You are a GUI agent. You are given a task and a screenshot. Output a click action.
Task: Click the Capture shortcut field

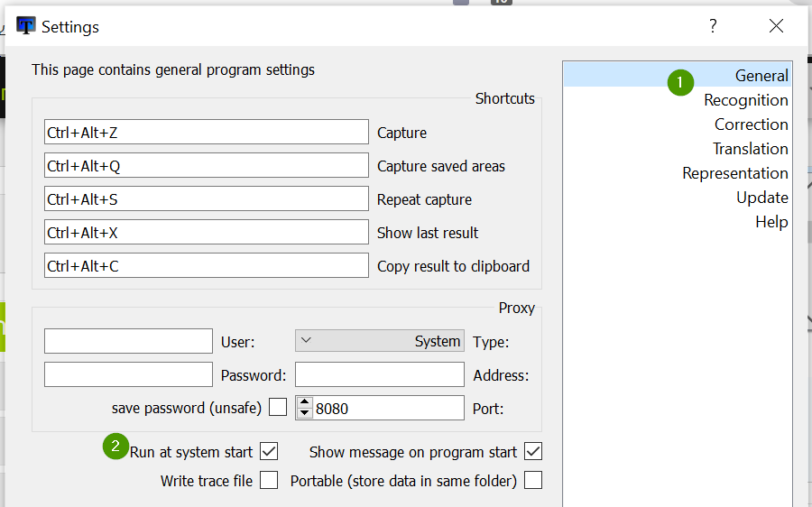point(206,133)
